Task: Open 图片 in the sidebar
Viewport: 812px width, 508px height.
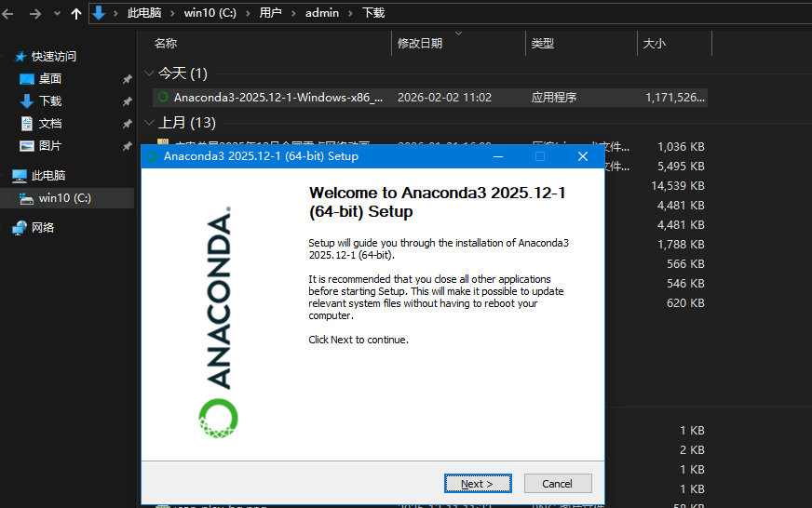Action: tap(50, 146)
